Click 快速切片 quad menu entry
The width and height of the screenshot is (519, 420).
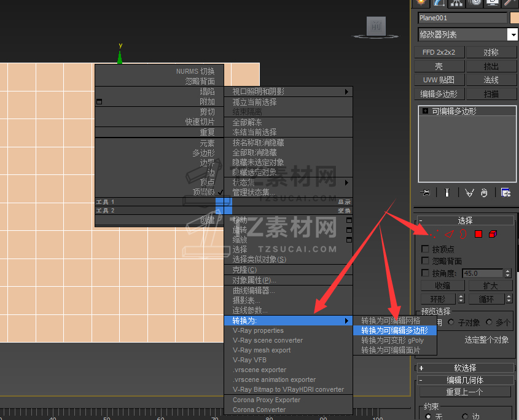(160, 122)
